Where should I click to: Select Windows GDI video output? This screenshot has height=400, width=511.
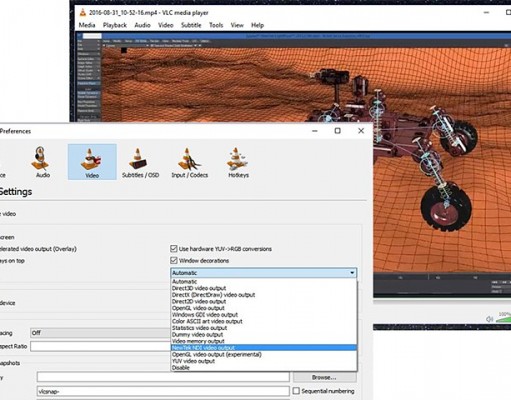[264, 315]
